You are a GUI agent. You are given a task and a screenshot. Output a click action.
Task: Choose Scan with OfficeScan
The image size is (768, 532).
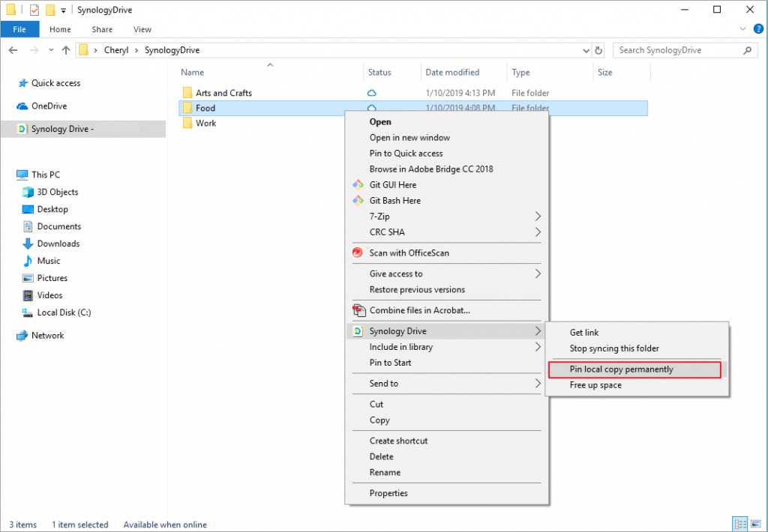[x=409, y=253]
